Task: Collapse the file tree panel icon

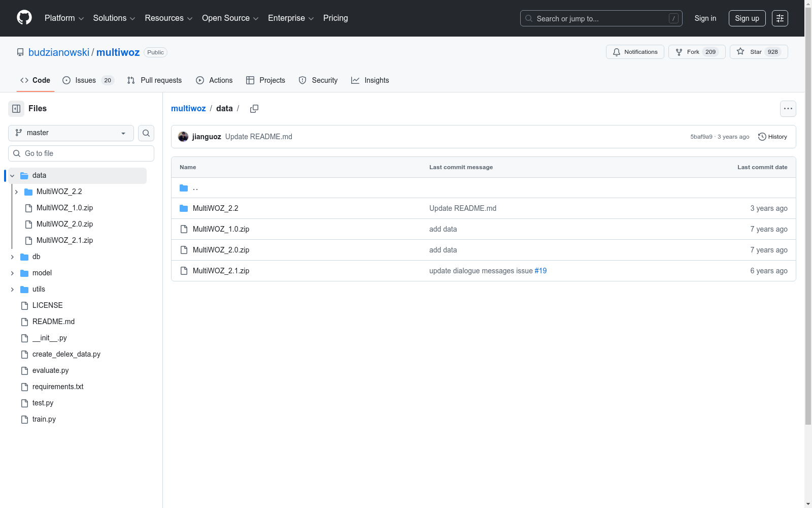Action: (16, 109)
